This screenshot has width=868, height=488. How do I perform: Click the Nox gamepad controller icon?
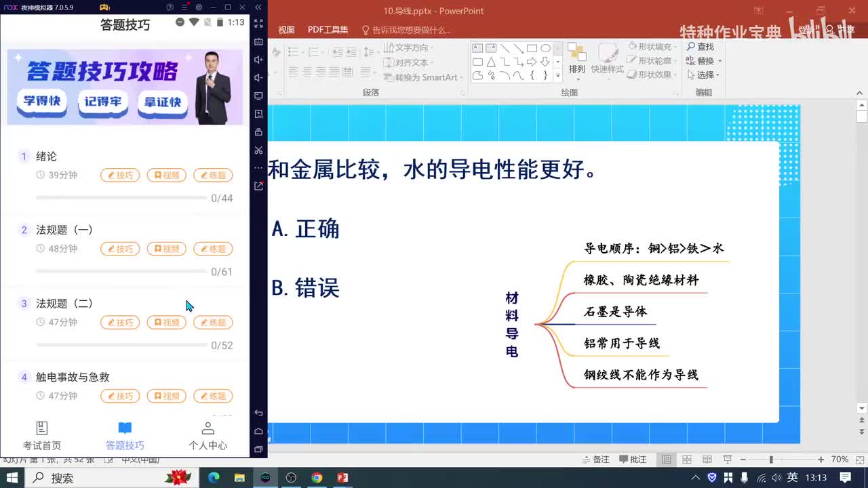[x=104, y=7]
